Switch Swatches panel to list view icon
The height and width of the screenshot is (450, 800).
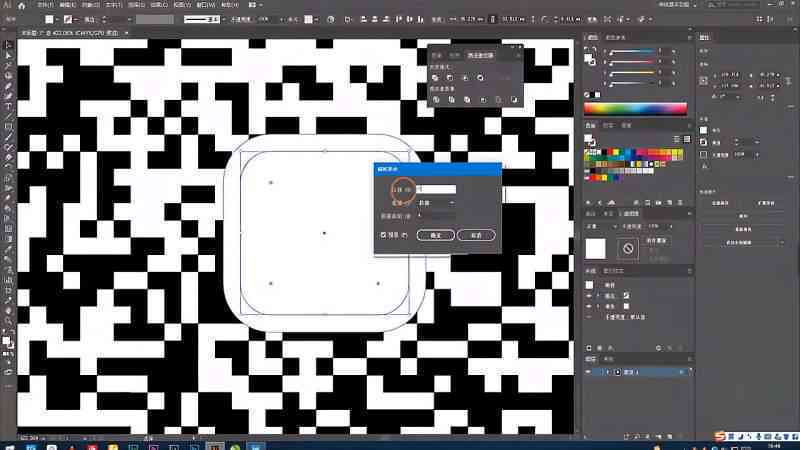(677, 139)
